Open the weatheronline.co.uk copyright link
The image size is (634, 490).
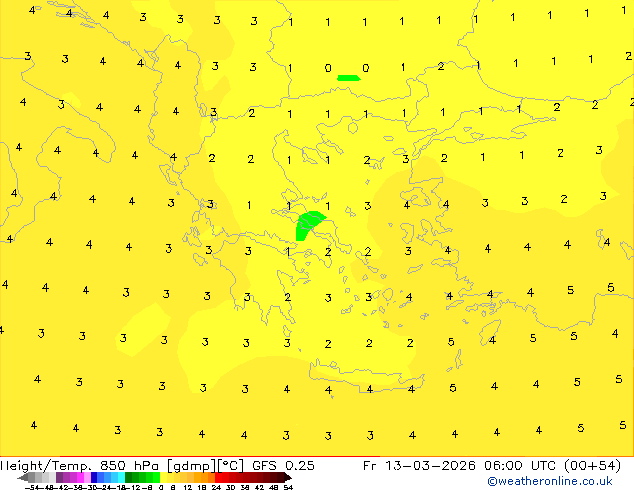[x=550, y=481]
